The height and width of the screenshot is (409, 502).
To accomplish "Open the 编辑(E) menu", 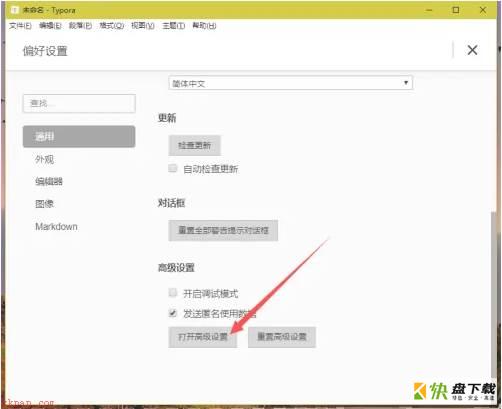I will point(50,26).
